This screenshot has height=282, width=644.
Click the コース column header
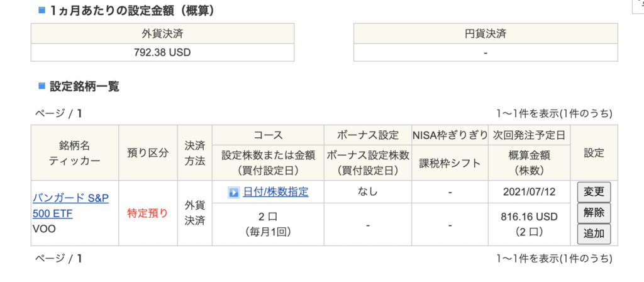268,135
